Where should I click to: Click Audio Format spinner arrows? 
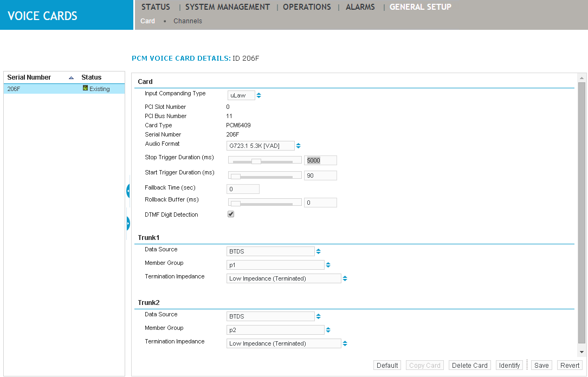click(298, 146)
